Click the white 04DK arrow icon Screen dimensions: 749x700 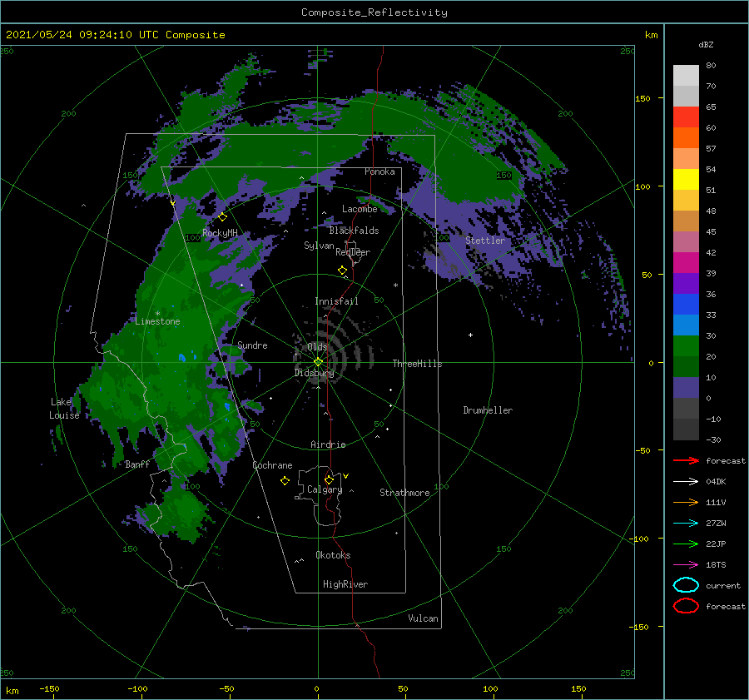pyautogui.click(x=686, y=481)
